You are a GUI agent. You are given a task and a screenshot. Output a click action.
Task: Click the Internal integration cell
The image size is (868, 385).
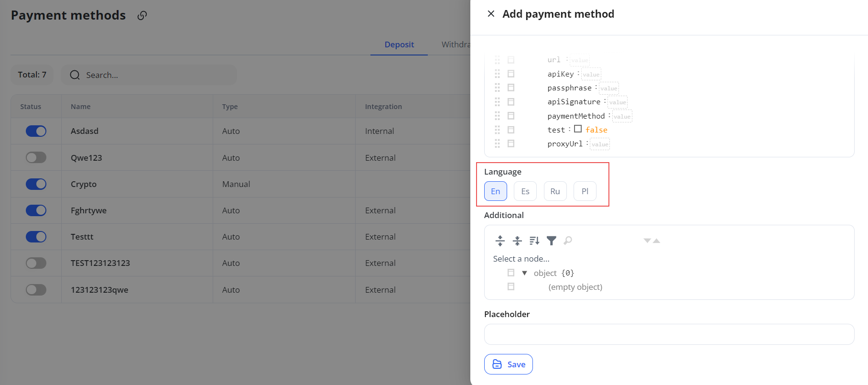pyautogui.click(x=380, y=131)
